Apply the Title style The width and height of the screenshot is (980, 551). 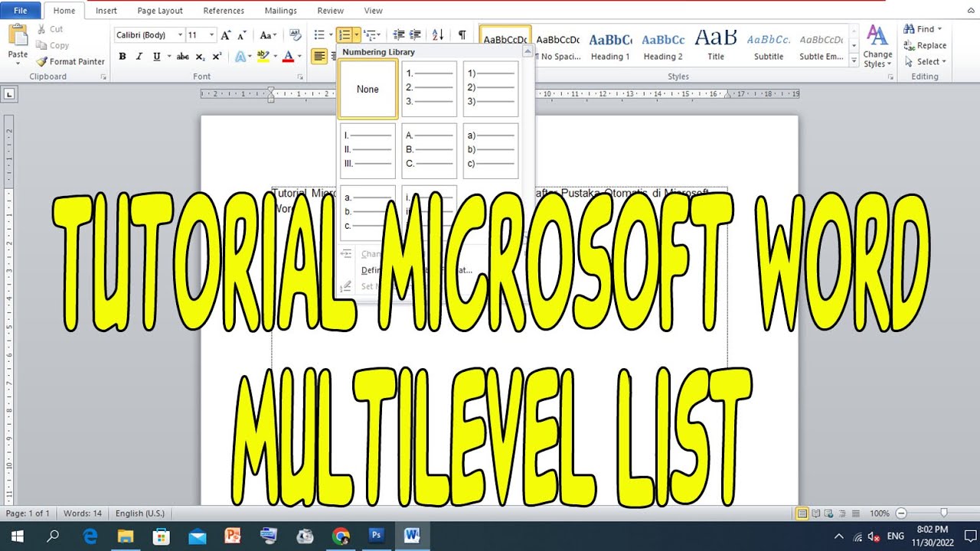716,46
